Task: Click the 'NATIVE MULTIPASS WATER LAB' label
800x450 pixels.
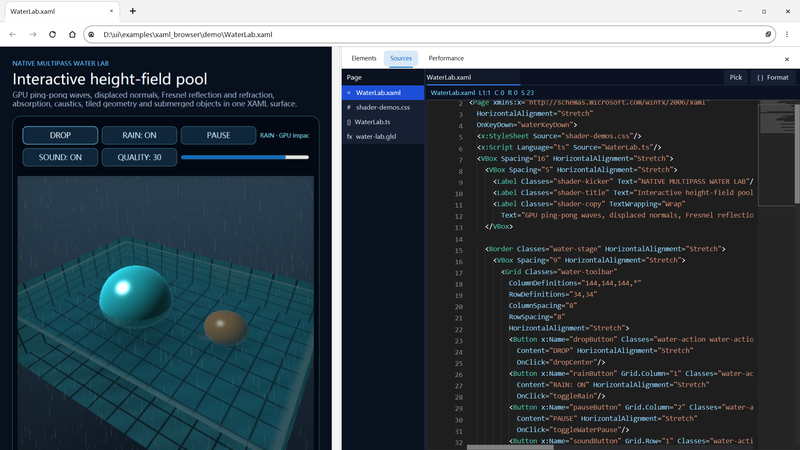Action: pos(61,63)
